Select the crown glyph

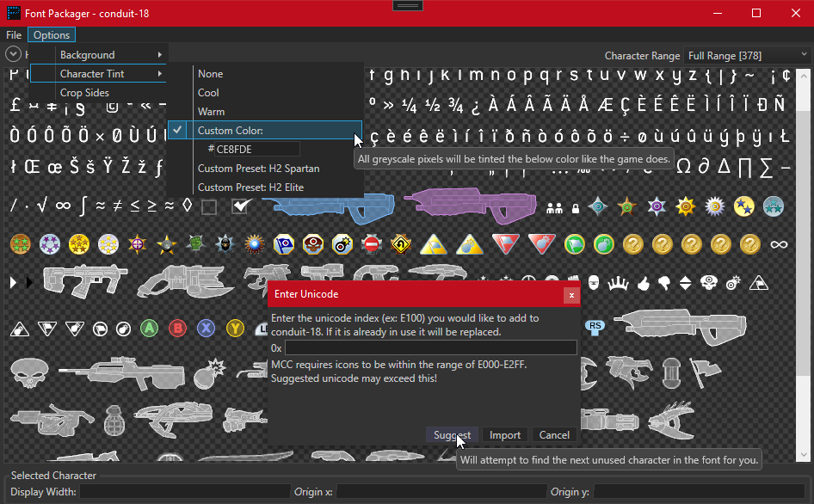pos(618,284)
